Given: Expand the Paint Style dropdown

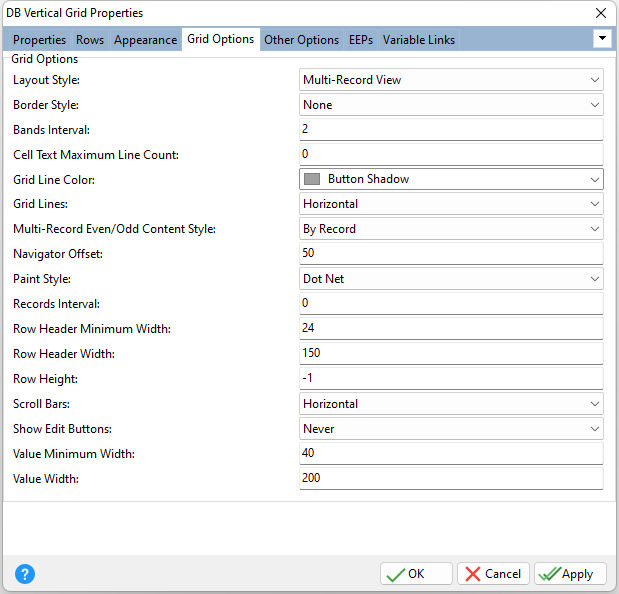Looking at the screenshot, I should 451,279.
